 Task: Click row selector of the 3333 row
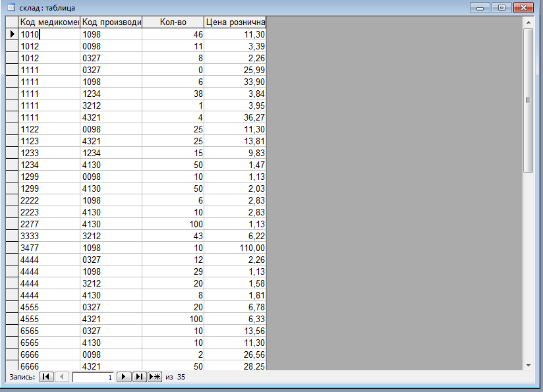pyautogui.click(x=12, y=236)
